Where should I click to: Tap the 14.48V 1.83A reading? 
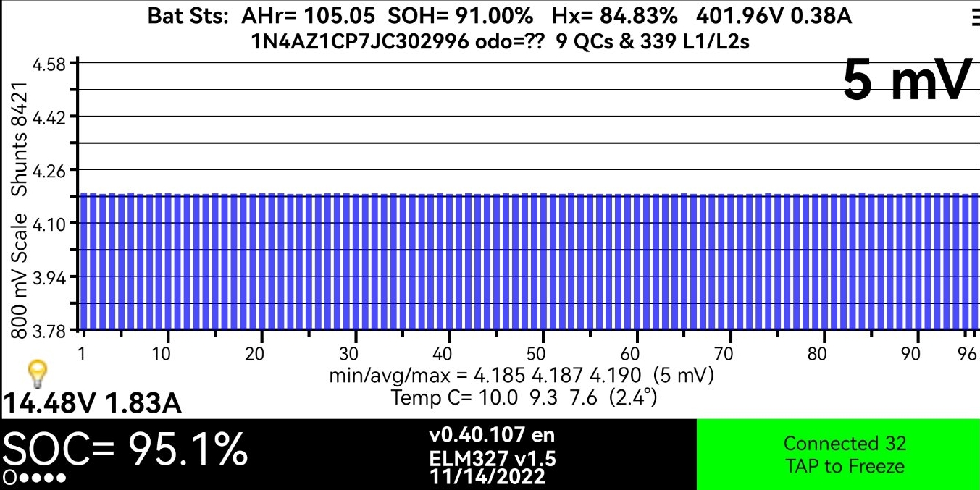[x=93, y=403]
